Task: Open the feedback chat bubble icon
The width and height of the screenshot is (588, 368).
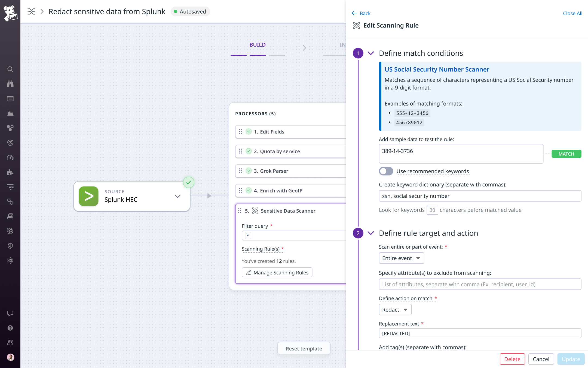Action: coord(10,313)
